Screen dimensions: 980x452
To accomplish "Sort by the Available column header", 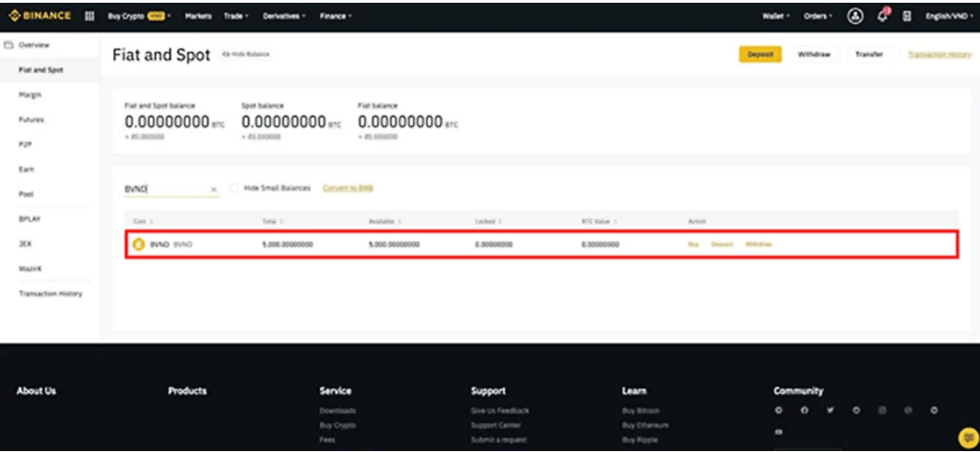I will click(385, 222).
